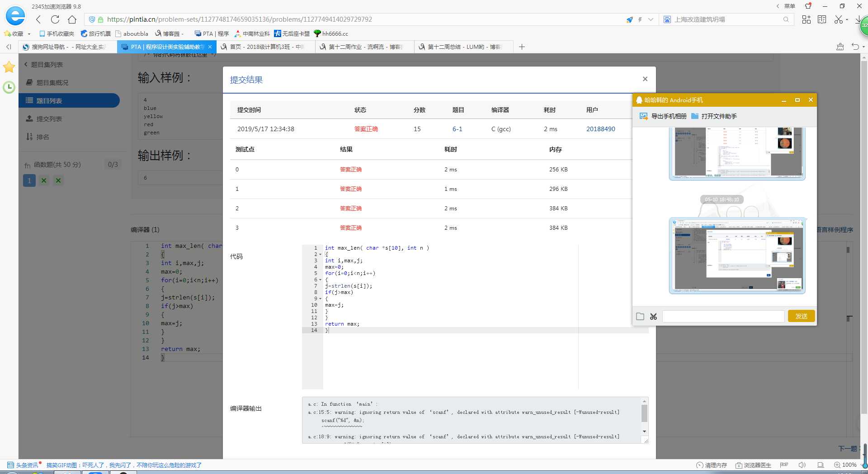The width and height of the screenshot is (868, 474).
Task: Open the 旅行机票 bookmark
Action: (96, 34)
